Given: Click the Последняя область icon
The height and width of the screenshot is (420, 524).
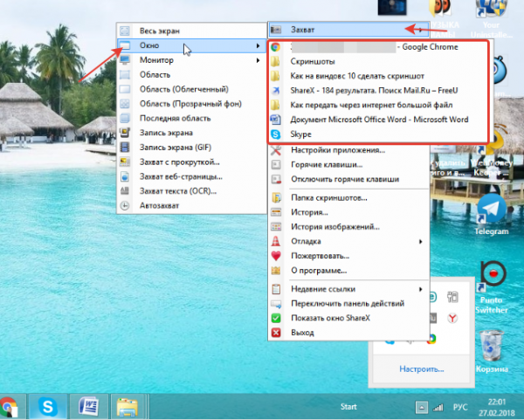Looking at the screenshot, I should point(125,118).
